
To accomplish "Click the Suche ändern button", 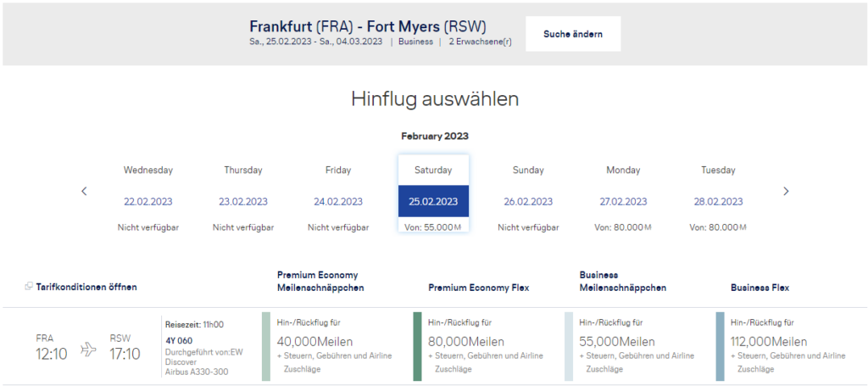I will [x=573, y=34].
